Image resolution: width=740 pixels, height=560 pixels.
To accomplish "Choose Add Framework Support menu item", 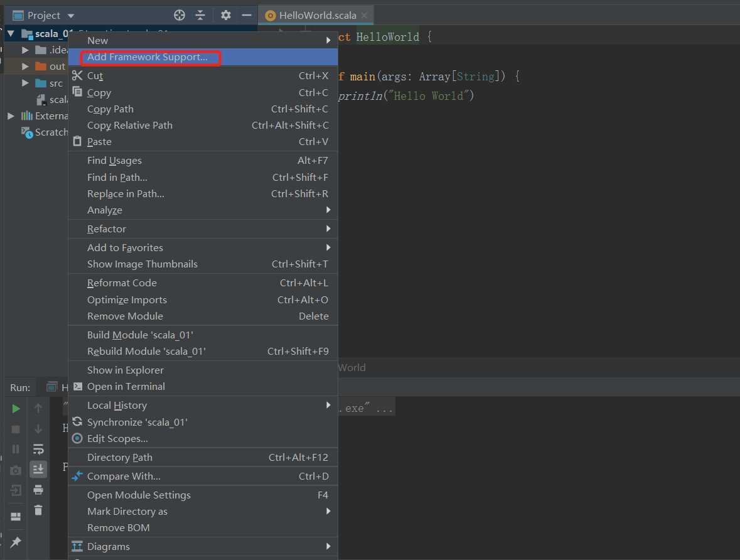I will coord(203,57).
